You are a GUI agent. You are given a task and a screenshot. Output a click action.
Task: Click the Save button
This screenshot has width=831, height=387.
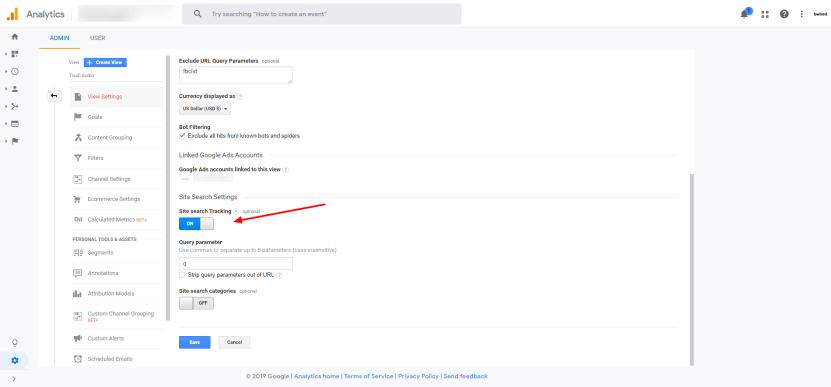(195, 342)
